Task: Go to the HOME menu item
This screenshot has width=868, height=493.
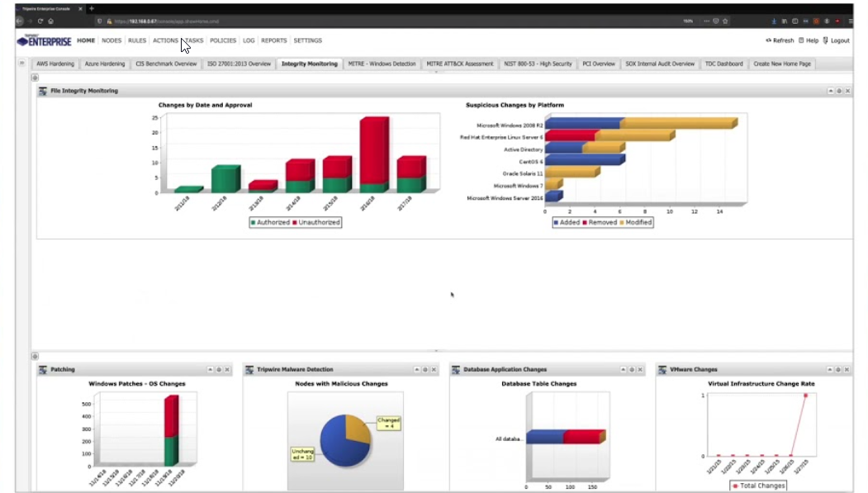Action: 86,40
